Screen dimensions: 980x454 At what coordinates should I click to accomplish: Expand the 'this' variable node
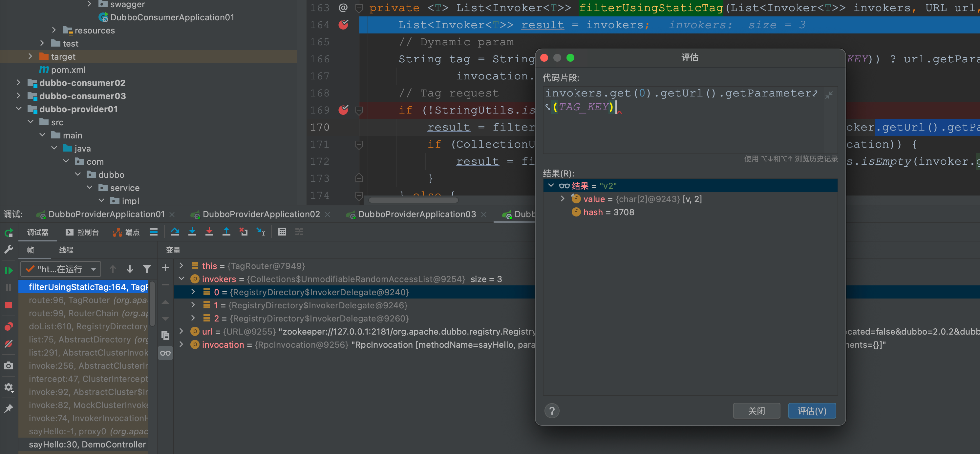(181, 265)
